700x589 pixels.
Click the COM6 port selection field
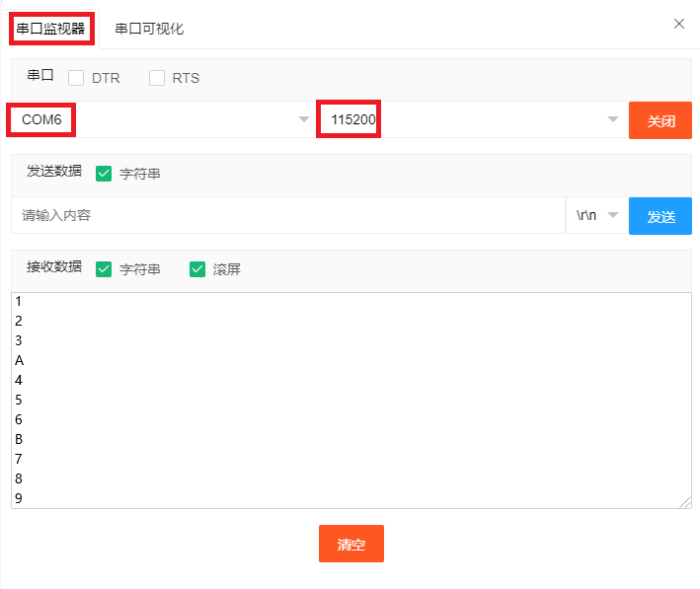click(x=148, y=119)
